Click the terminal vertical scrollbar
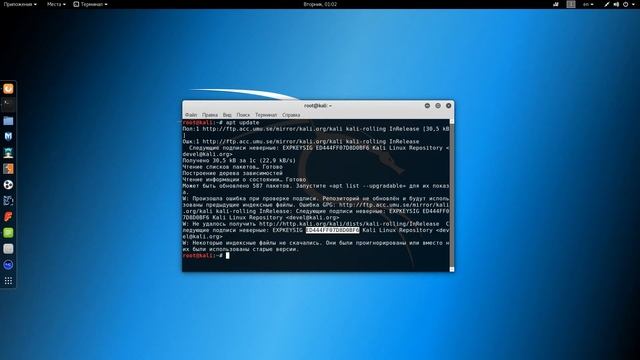 pyautogui.click(x=451, y=195)
